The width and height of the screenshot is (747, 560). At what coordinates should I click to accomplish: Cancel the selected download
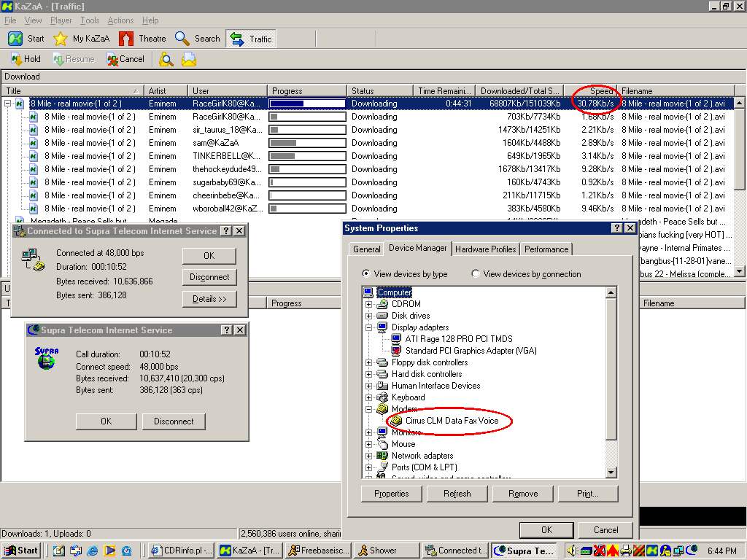[x=125, y=59]
